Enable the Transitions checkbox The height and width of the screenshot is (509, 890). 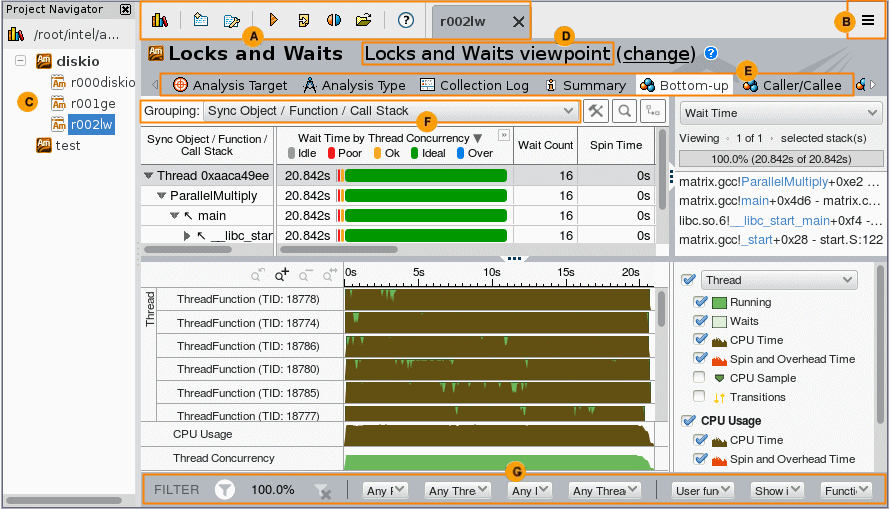(x=699, y=396)
